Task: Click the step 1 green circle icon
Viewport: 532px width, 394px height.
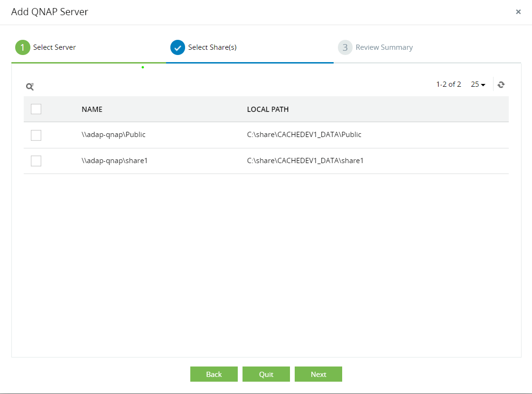Action: click(23, 47)
